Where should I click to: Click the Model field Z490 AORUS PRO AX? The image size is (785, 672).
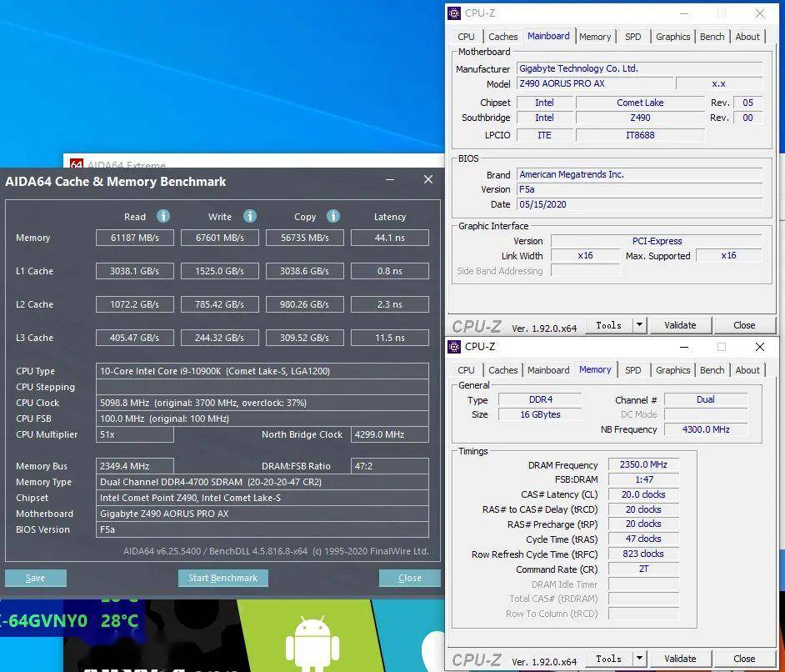click(x=595, y=83)
